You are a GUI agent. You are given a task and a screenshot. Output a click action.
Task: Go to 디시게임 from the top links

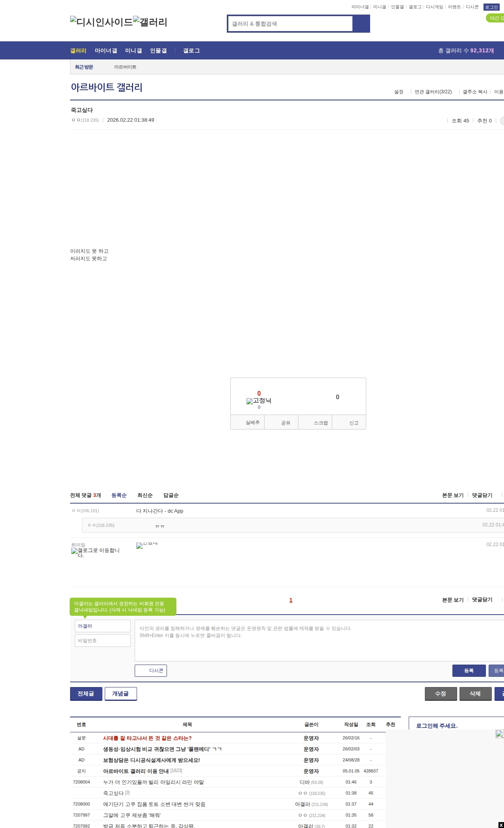click(x=434, y=7)
